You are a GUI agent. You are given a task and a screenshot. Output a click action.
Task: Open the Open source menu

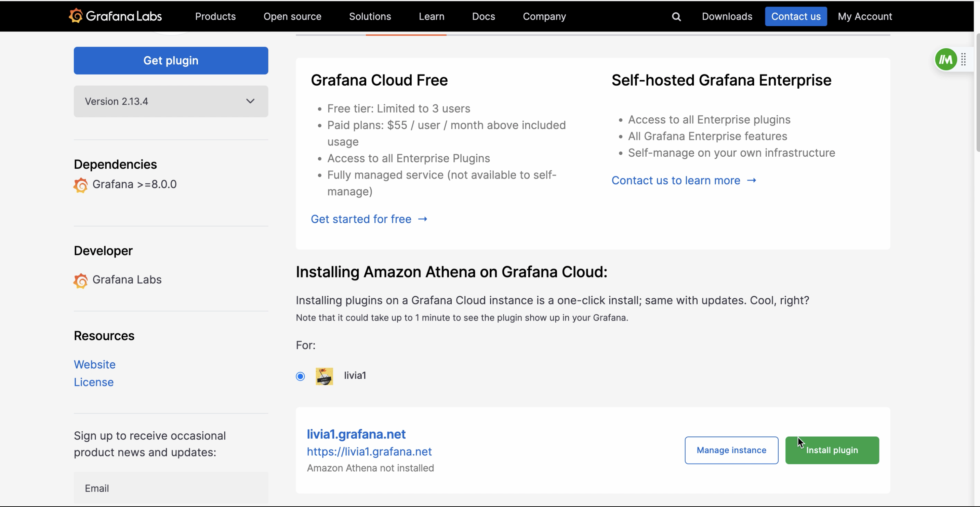(x=292, y=16)
